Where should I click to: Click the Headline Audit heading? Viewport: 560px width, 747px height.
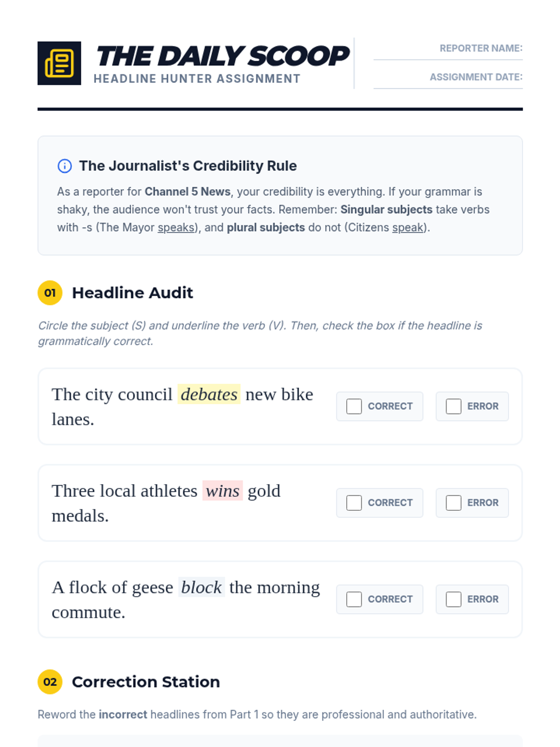point(132,293)
